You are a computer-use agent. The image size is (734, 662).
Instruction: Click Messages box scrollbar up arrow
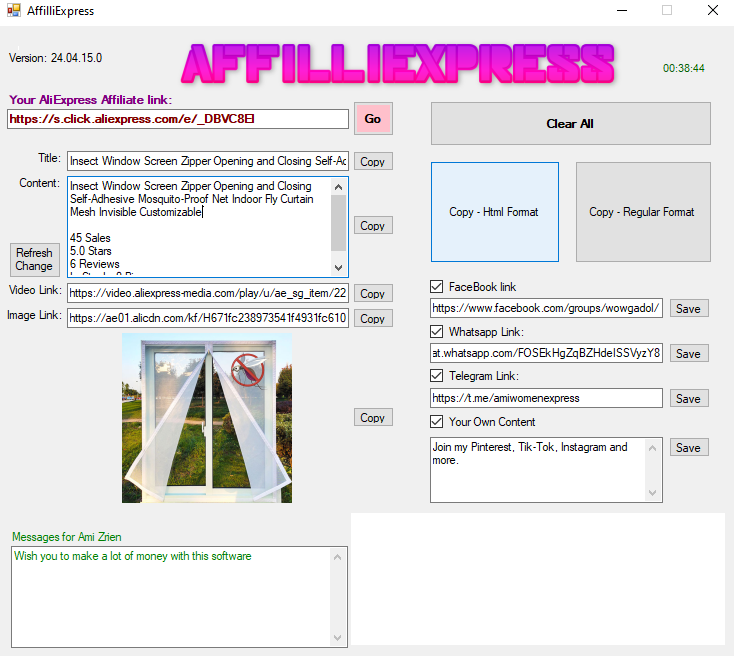pyautogui.click(x=338, y=557)
